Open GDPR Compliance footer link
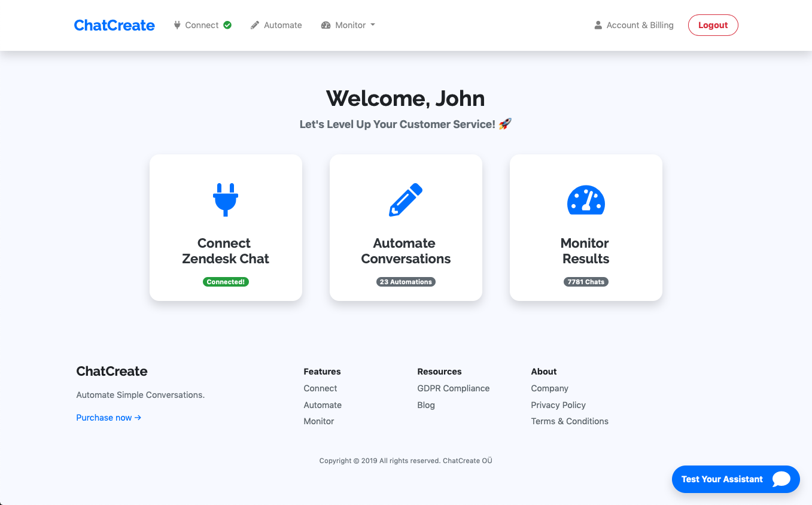 453,388
